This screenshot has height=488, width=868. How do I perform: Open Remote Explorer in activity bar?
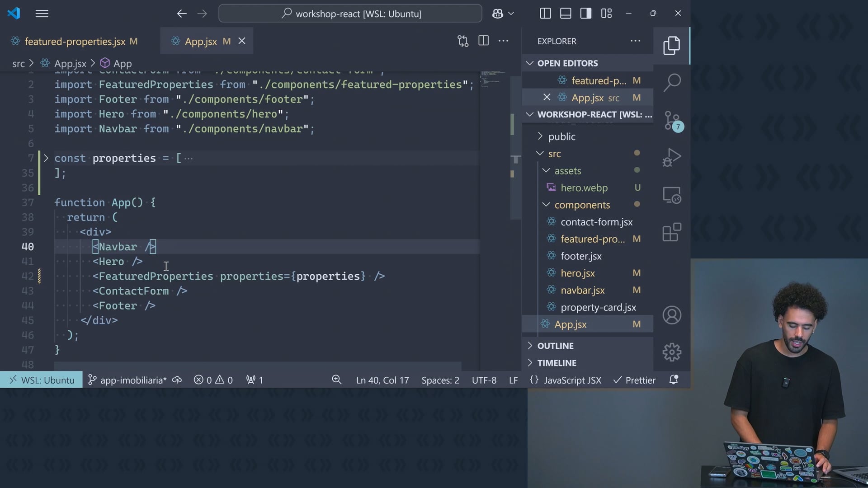(x=672, y=195)
